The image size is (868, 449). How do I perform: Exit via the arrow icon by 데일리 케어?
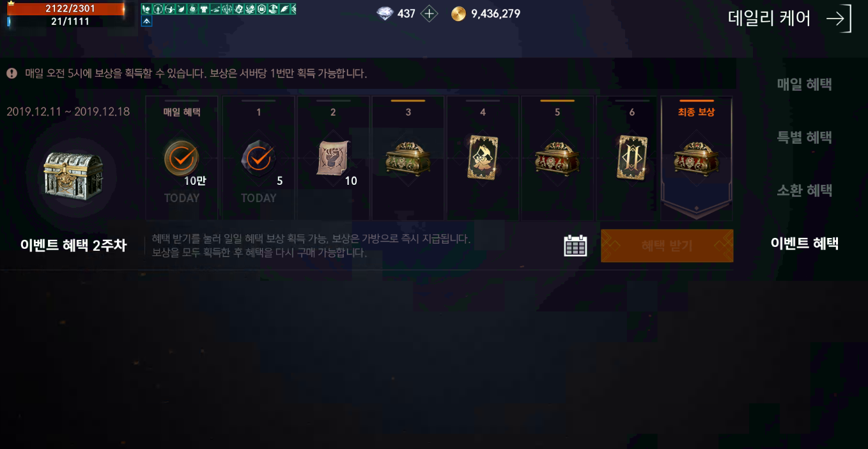point(839,19)
